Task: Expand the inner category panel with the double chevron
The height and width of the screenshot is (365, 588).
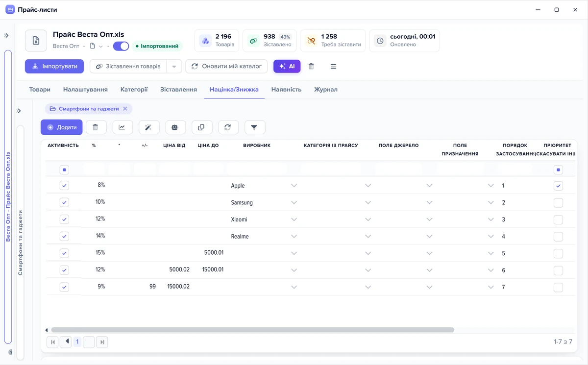Action: click(x=19, y=111)
